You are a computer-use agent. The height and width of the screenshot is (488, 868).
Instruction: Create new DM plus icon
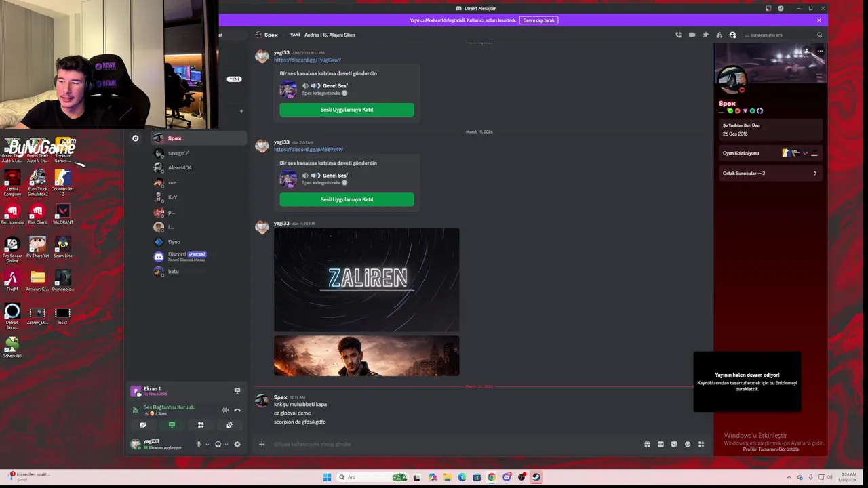(241, 111)
